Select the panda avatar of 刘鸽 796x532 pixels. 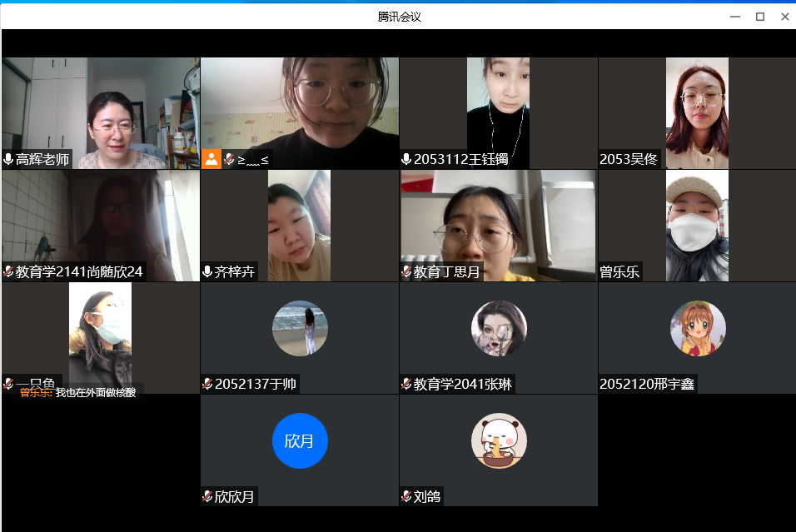[499, 440]
